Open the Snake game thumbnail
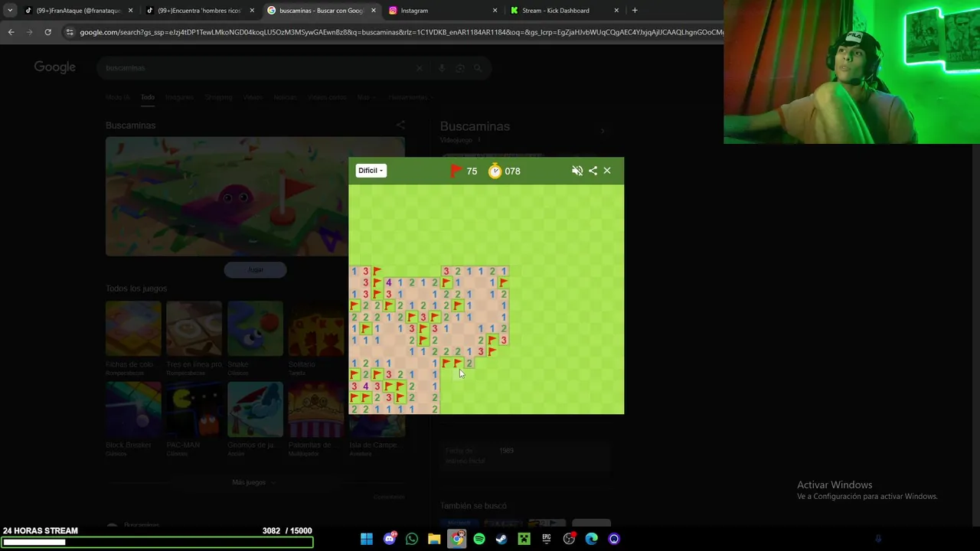The width and height of the screenshot is (980, 551). (x=255, y=328)
